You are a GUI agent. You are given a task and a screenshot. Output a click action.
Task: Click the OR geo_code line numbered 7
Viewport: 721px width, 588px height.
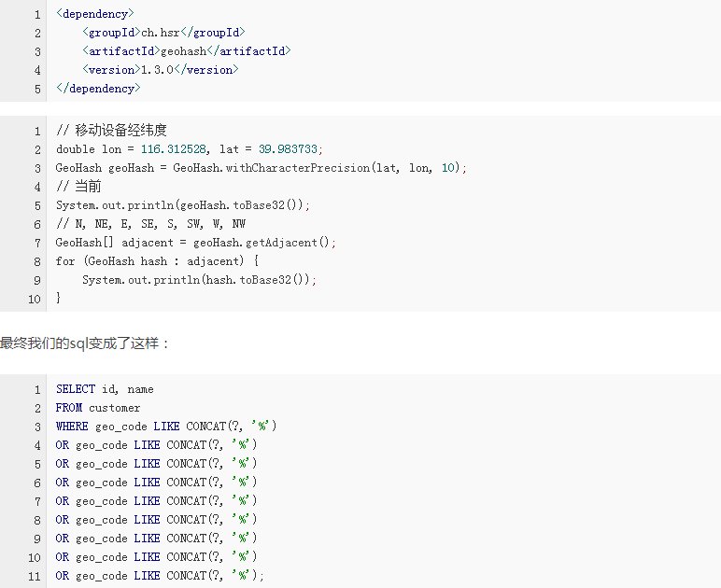pos(156,501)
